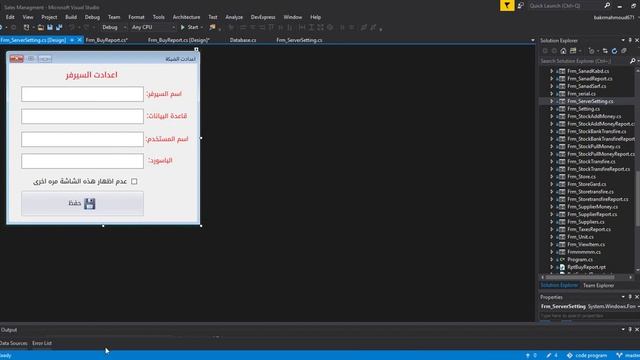Click the pending changes clock icon
The height and width of the screenshot is (360, 640).
click(591, 51)
